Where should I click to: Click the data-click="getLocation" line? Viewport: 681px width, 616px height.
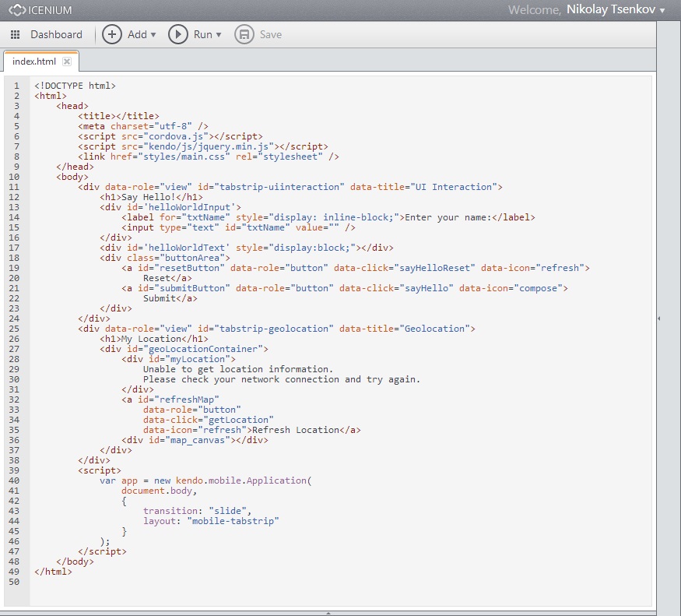click(209, 420)
